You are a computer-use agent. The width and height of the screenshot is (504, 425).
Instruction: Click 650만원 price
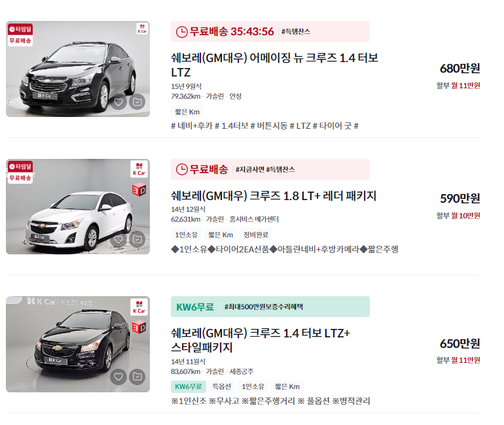coord(459,343)
